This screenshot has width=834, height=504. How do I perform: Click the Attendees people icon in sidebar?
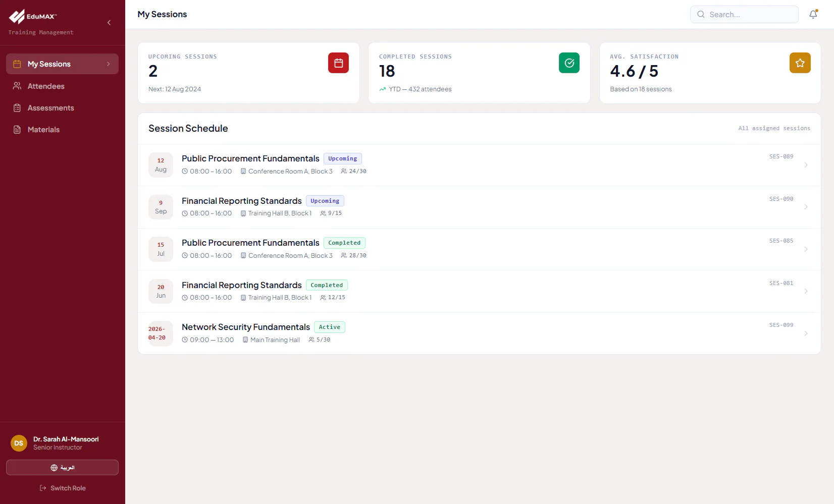(17, 86)
